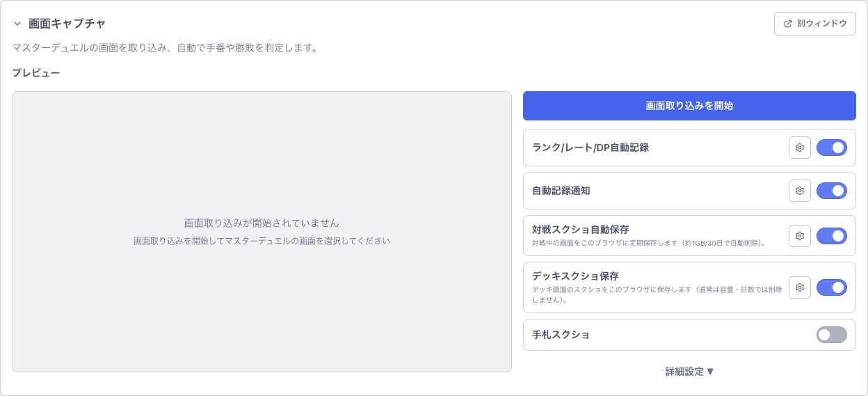Viewport: 868px width, 396px height.
Task: Switch off デッキスクショ保存
Action: (832, 287)
